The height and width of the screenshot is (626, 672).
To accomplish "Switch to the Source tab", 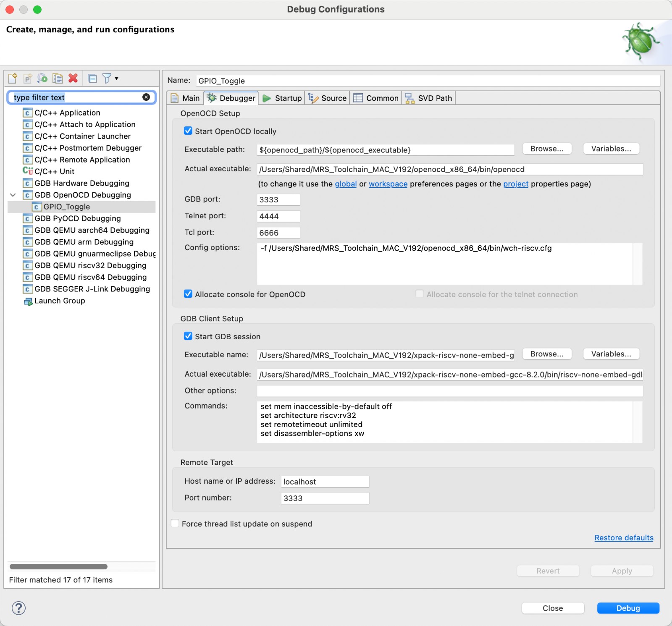I will click(327, 98).
